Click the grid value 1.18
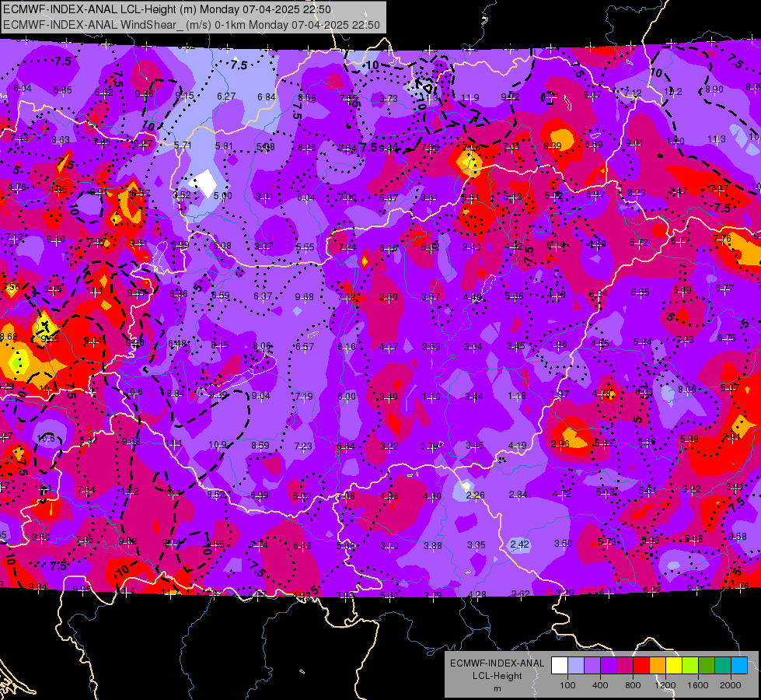The height and width of the screenshot is (700, 761). click(x=517, y=396)
